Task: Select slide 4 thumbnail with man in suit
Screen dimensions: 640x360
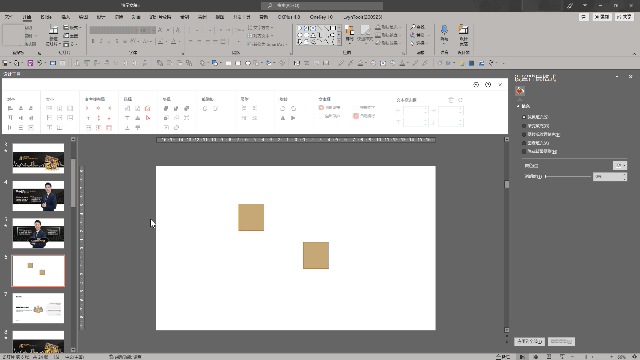Action: 38,196
